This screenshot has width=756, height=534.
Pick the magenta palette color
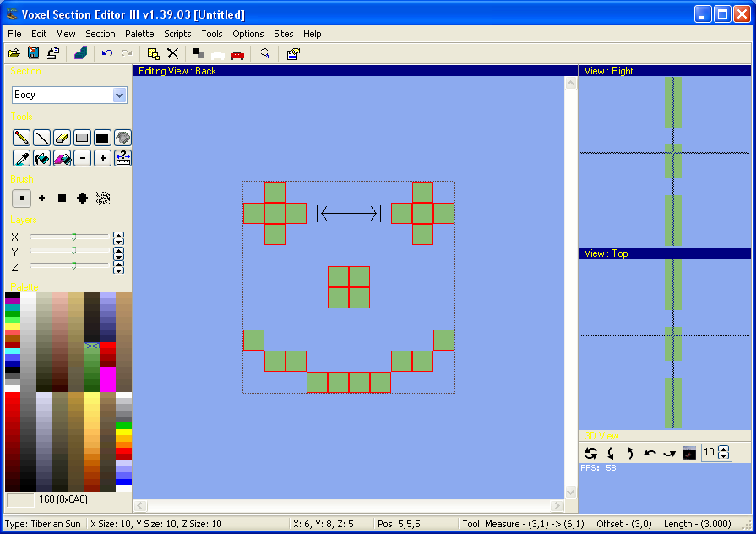coord(107,379)
